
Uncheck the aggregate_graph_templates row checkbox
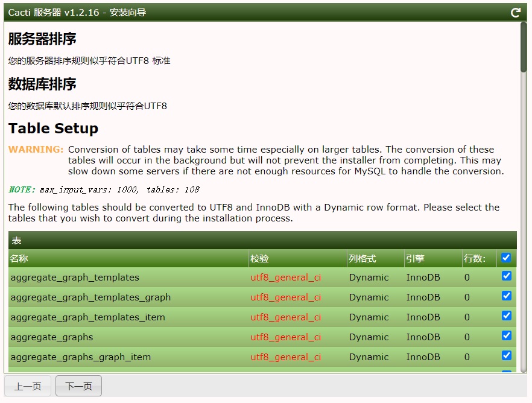click(506, 276)
